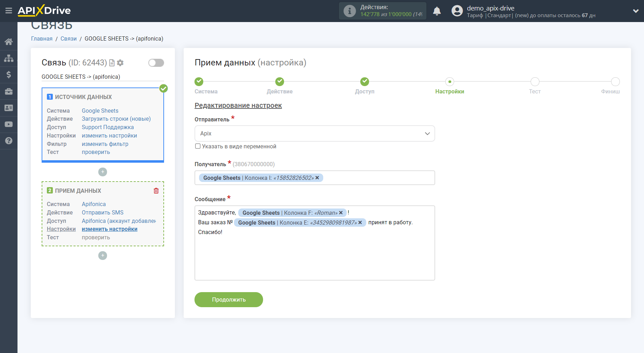Open Загрузить строки (новые) action link
The height and width of the screenshot is (353, 644).
(x=116, y=119)
